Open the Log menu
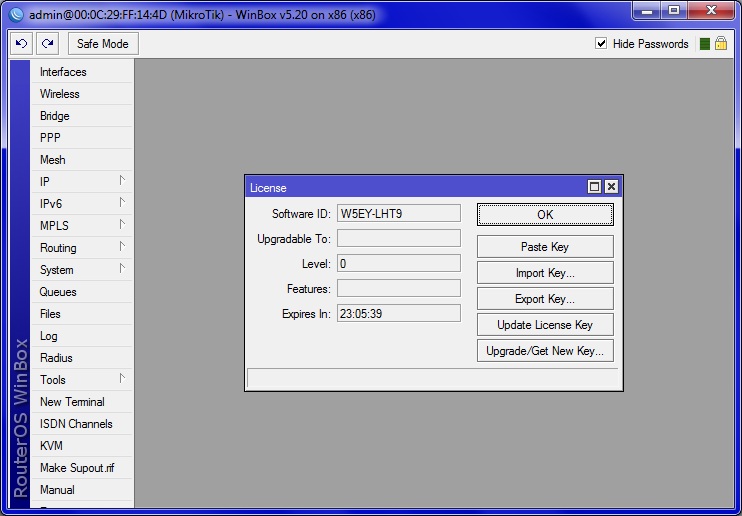 click(x=81, y=336)
